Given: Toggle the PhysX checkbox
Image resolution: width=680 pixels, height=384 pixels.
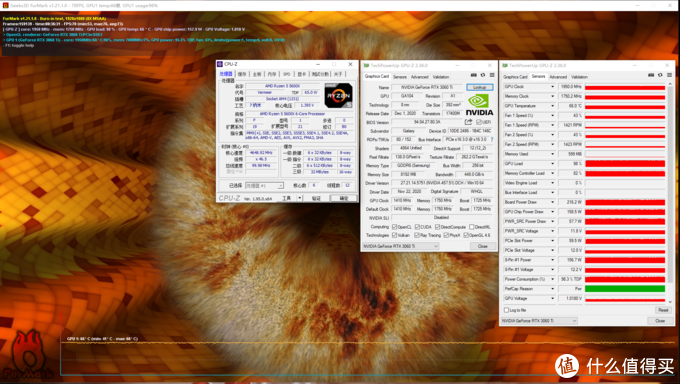Looking at the screenshot, I should [x=446, y=235].
